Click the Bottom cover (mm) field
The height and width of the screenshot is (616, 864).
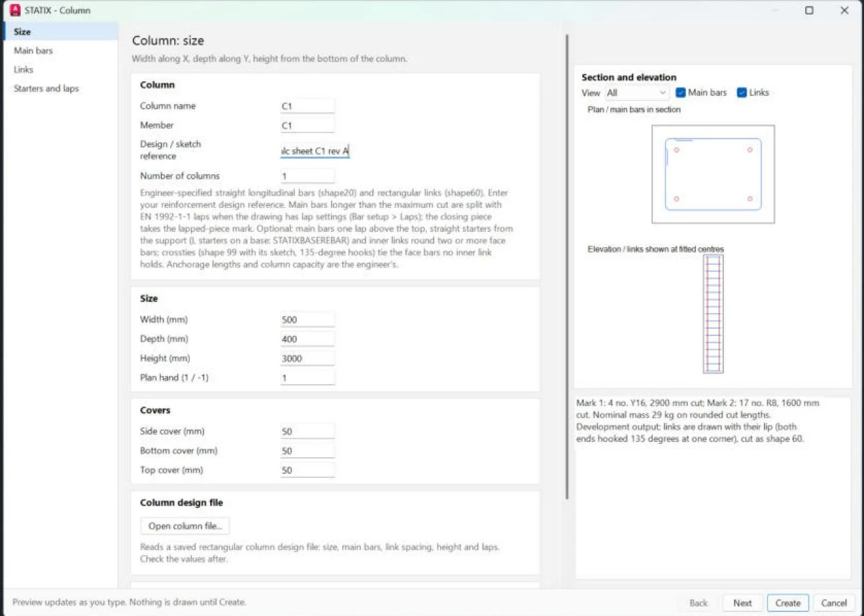308,451
